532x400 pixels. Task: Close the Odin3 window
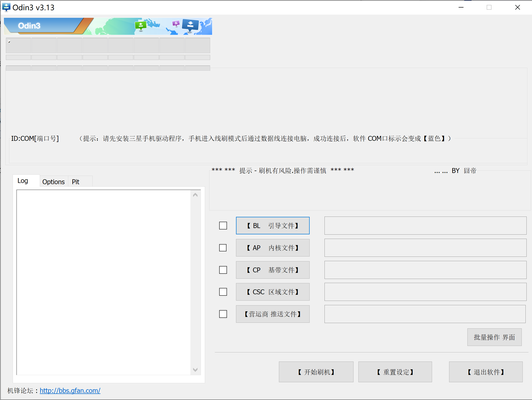[517, 7]
